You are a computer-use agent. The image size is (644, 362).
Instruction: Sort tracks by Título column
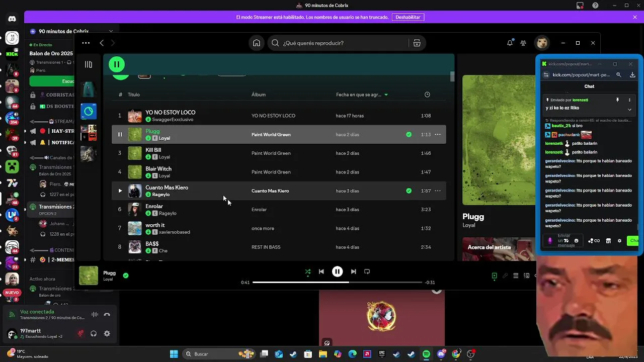click(x=133, y=95)
